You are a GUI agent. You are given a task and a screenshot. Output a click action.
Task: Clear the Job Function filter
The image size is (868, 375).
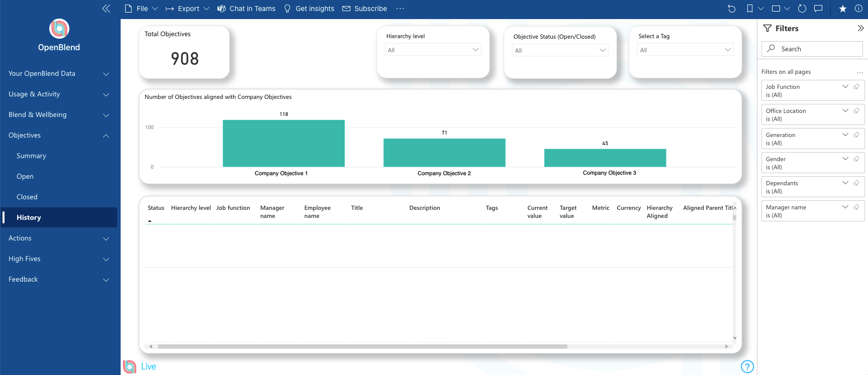click(x=856, y=86)
